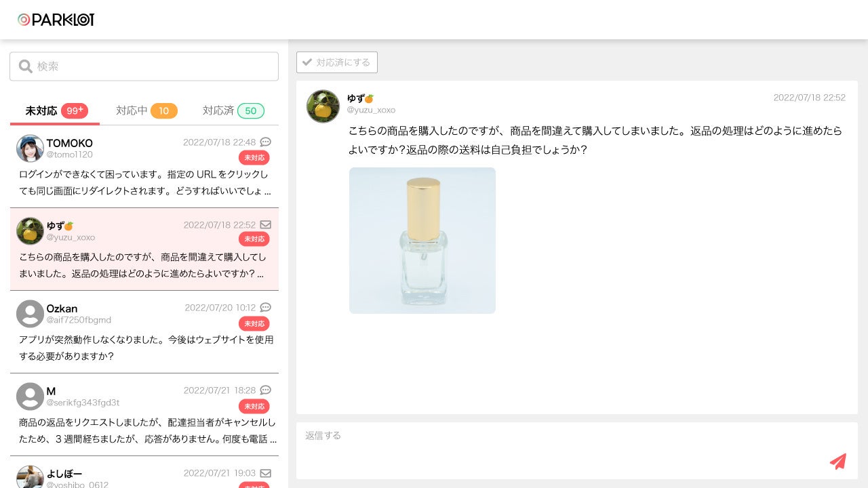Screen dimensions: 868x488
Task: Click the @yuzu_xoxo handle in message detail
Action: pyautogui.click(x=371, y=110)
